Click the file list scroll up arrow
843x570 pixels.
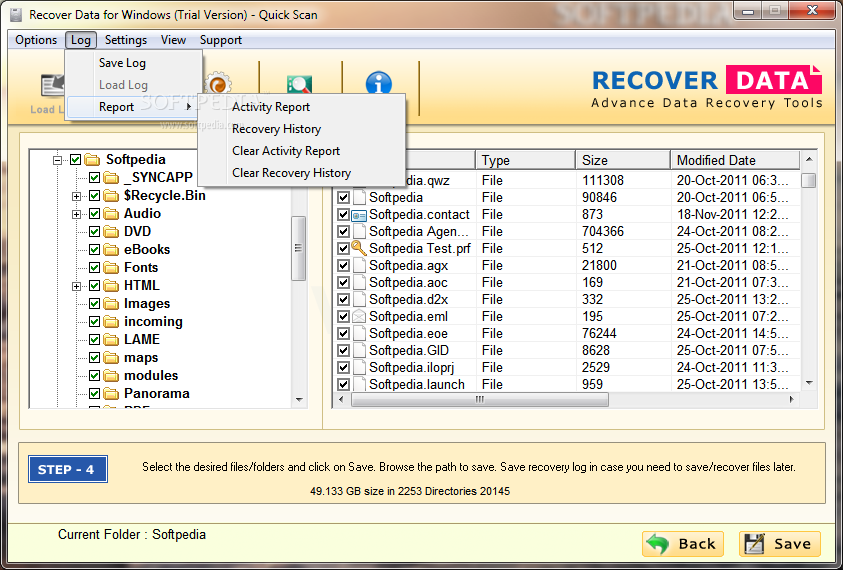tap(809, 160)
